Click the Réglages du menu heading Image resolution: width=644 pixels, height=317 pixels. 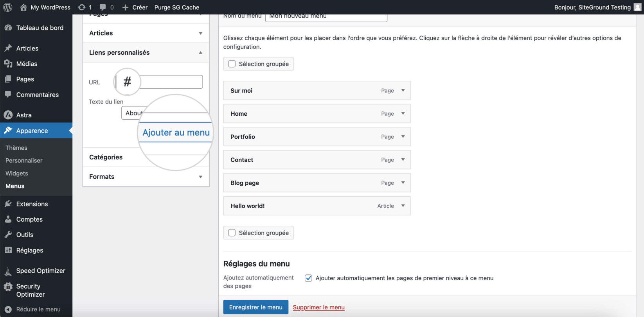[257, 263]
